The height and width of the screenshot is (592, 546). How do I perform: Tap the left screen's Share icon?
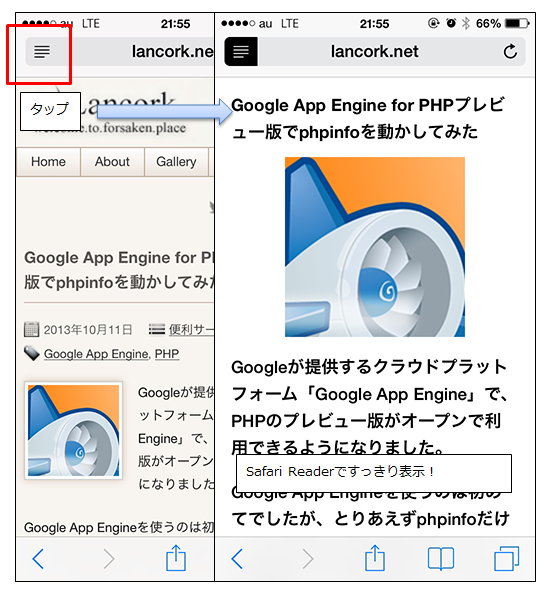click(176, 558)
